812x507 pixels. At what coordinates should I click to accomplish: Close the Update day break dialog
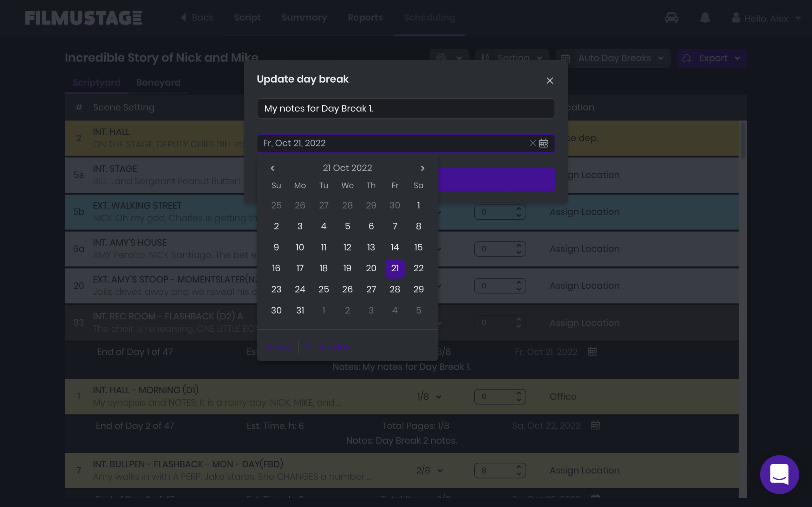point(549,80)
